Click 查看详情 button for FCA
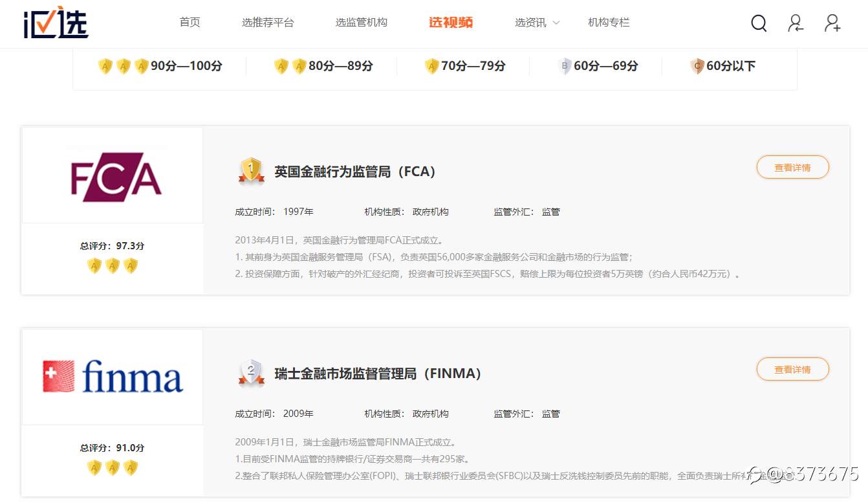The height and width of the screenshot is (503, 868). coord(792,168)
